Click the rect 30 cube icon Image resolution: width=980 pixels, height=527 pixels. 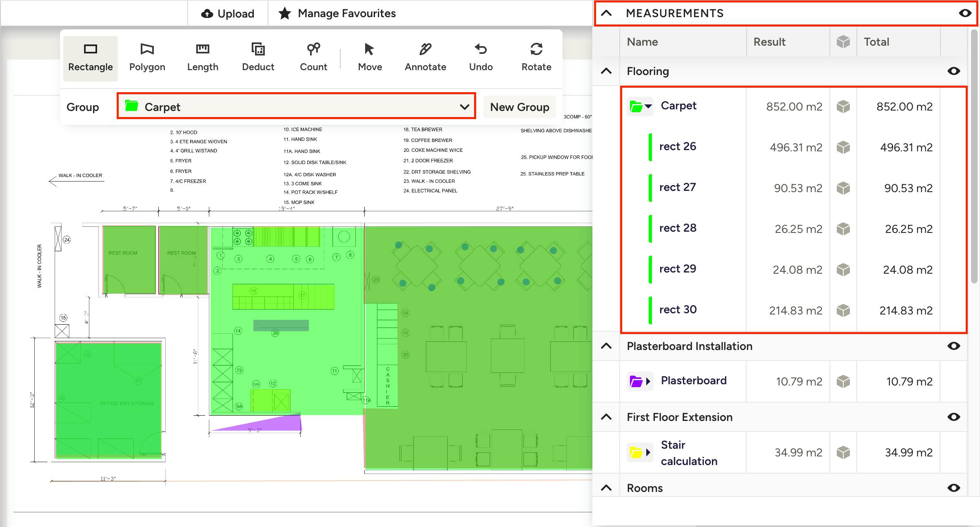(843, 310)
